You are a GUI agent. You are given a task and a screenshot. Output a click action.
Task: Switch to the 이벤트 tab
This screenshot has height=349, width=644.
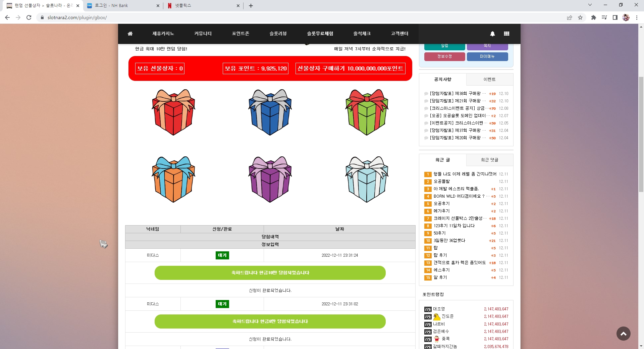489,80
